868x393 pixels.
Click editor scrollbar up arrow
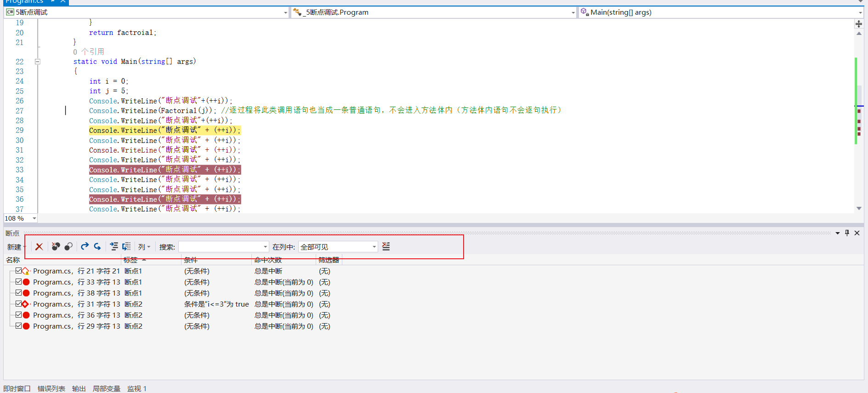859,34
